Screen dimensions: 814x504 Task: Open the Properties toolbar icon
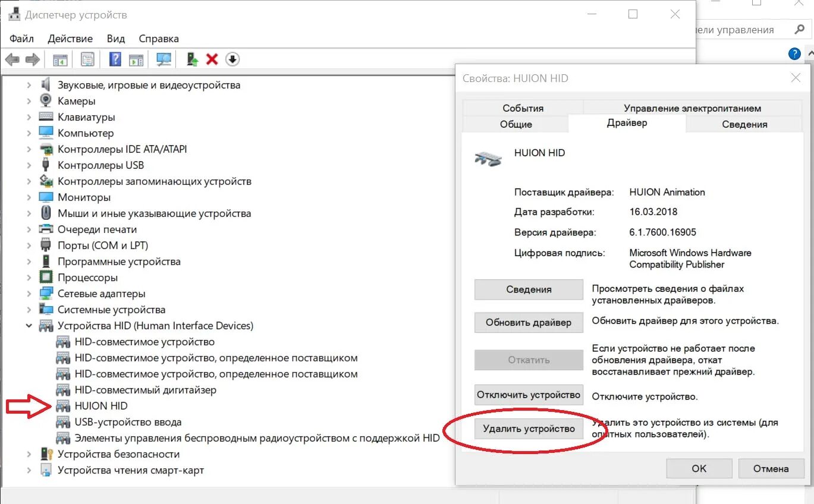(87, 59)
